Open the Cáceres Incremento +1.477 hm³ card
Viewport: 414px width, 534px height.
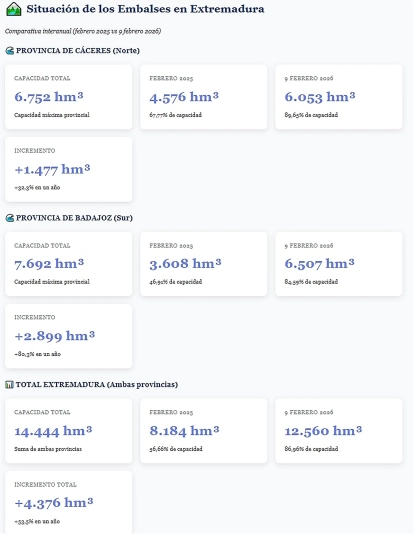(68, 169)
